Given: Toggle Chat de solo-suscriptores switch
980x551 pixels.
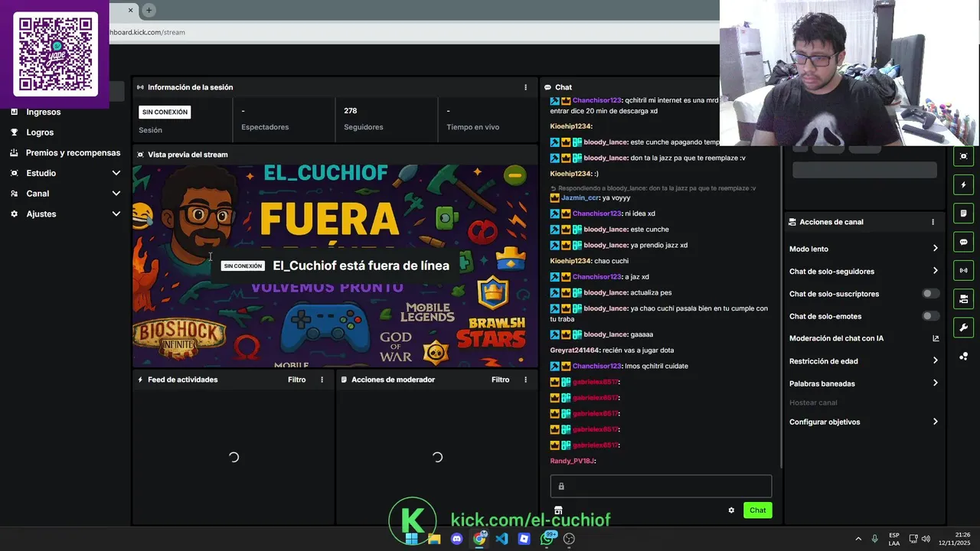Looking at the screenshot, I should [930, 294].
